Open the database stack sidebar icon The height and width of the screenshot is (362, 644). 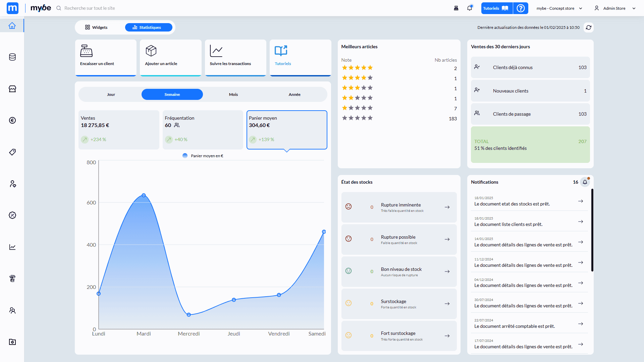tap(12, 57)
